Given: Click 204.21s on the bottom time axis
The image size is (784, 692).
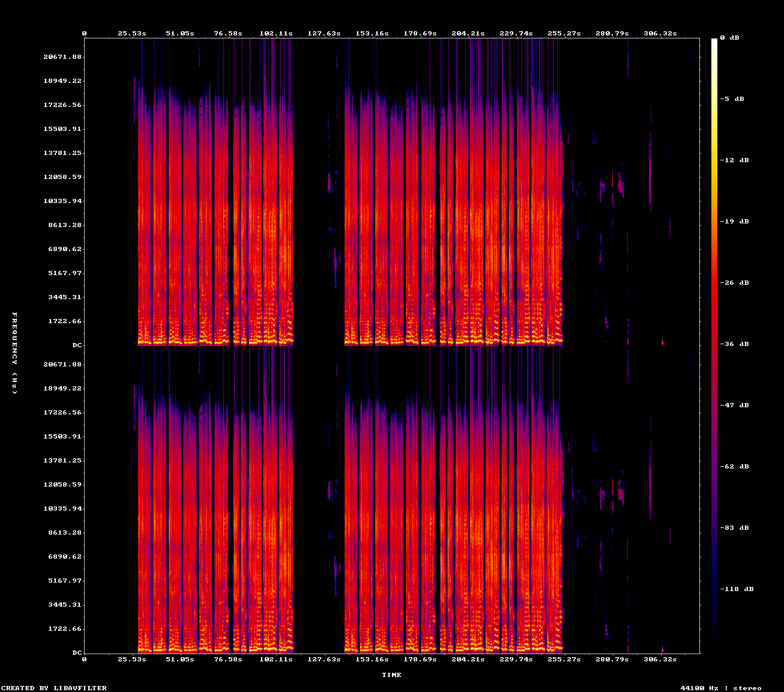Looking at the screenshot, I should tap(468, 660).
